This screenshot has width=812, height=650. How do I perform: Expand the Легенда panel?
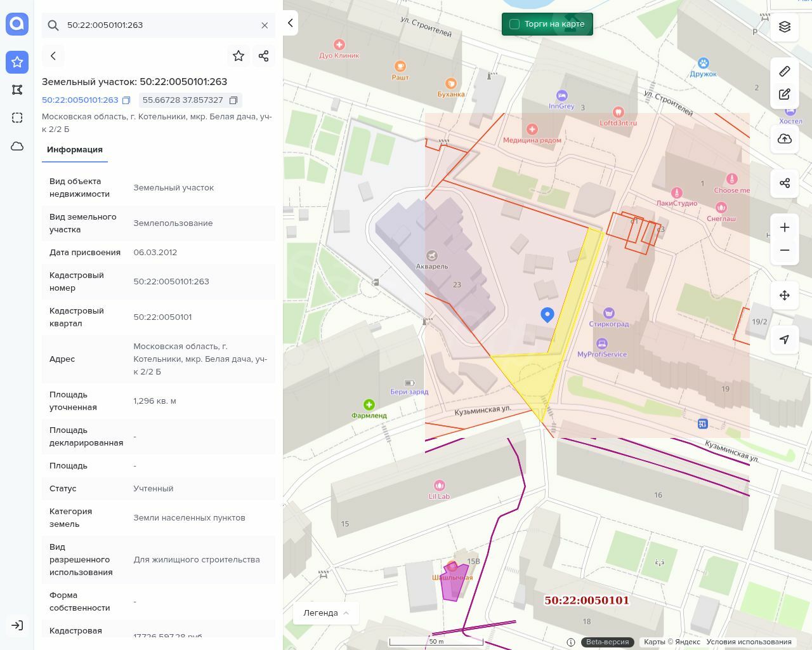326,613
